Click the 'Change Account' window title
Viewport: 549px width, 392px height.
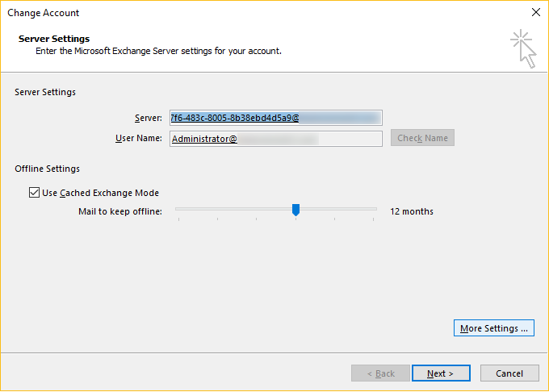[44, 13]
